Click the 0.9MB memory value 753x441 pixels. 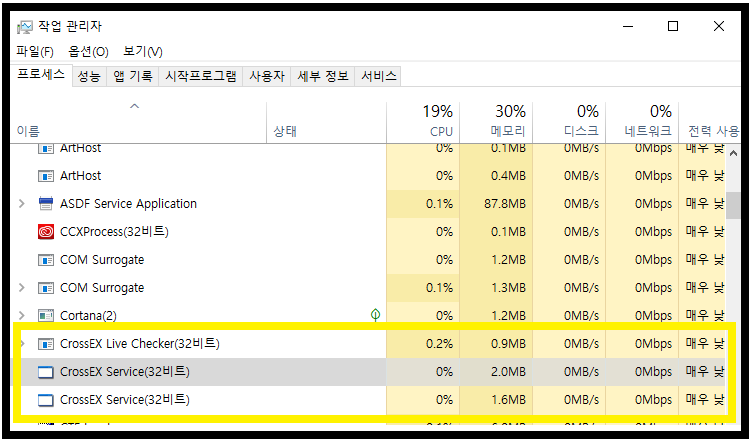pyautogui.click(x=508, y=344)
